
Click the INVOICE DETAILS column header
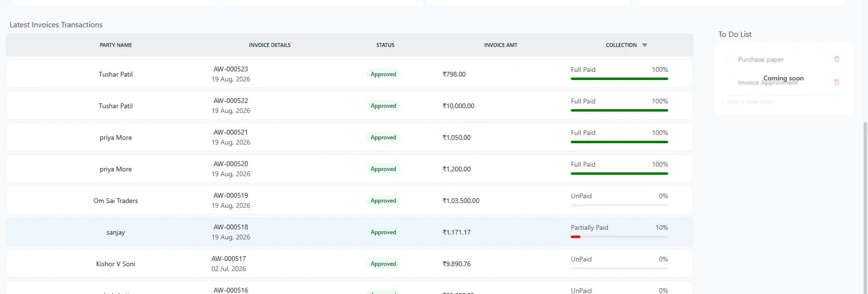269,45
